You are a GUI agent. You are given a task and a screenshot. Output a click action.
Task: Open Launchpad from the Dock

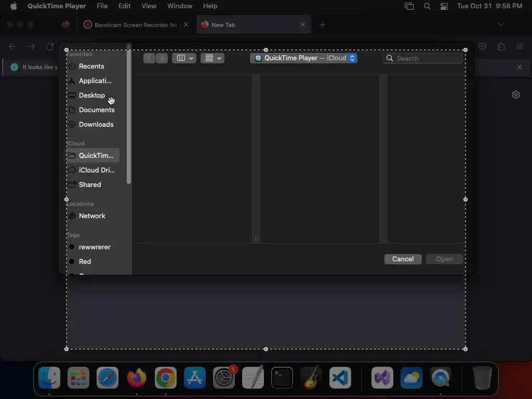coord(78,378)
